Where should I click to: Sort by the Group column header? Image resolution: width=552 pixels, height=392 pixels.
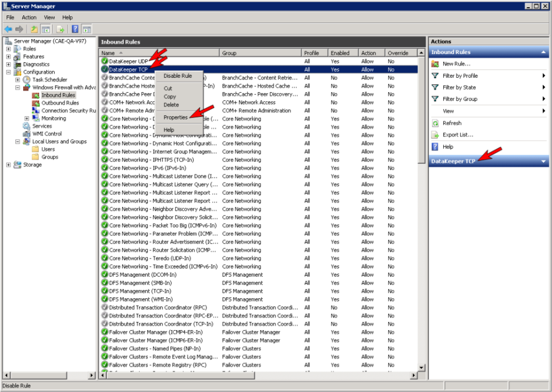pyautogui.click(x=261, y=53)
